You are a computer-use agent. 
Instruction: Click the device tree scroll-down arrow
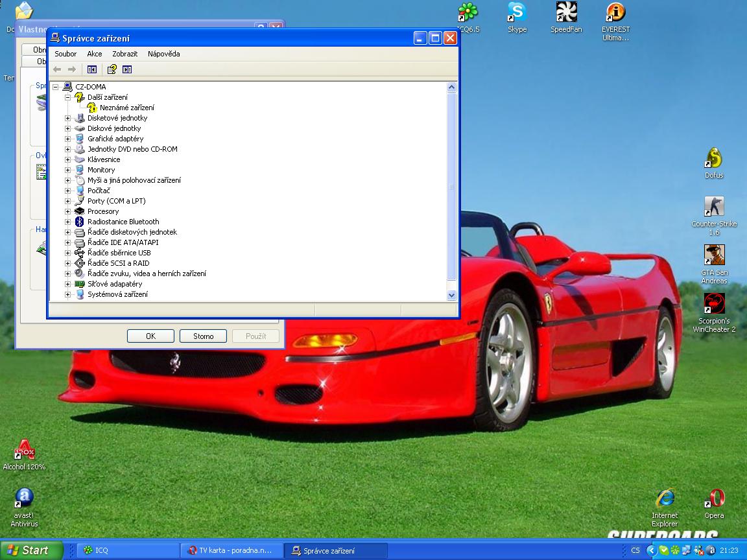(452, 295)
